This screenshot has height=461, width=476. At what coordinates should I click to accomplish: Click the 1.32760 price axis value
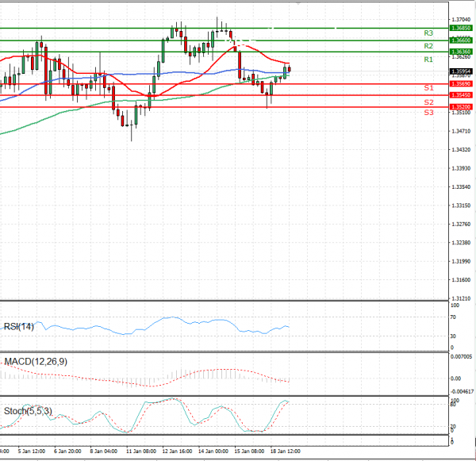click(461, 224)
